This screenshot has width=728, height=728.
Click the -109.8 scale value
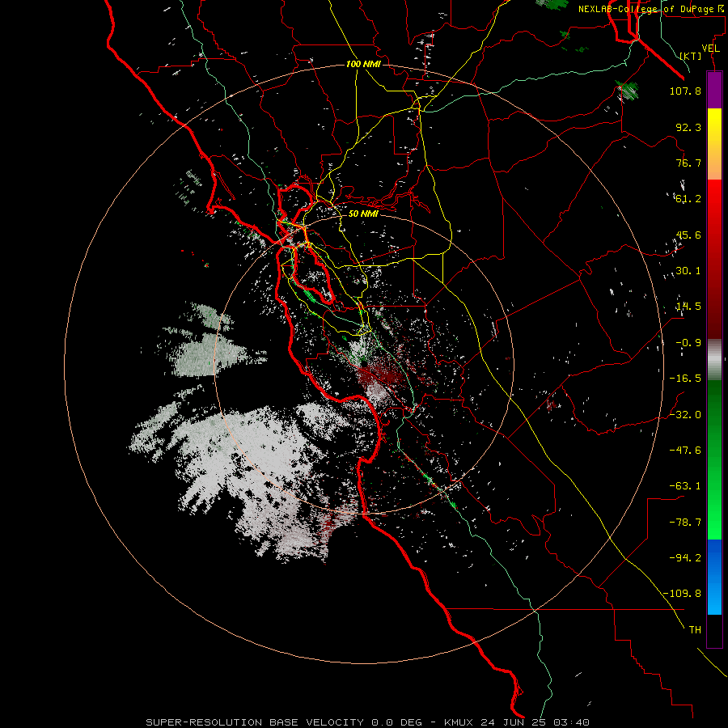682,594
